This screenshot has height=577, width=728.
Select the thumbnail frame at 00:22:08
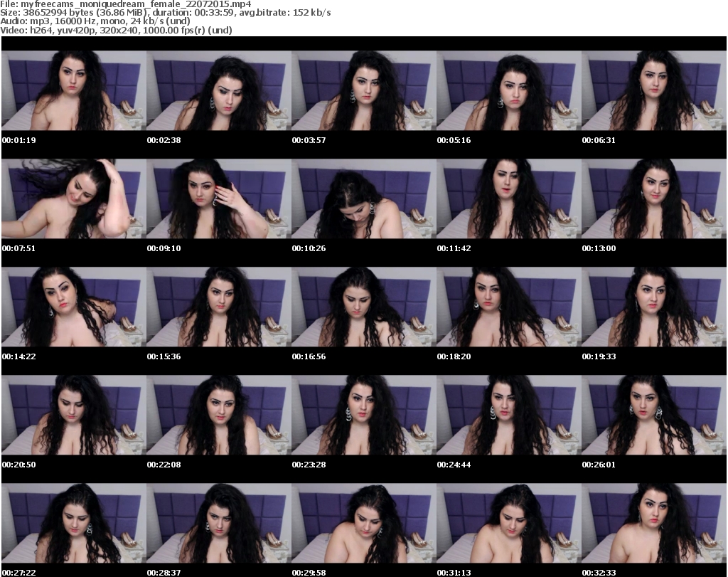[x=219, y=415]
